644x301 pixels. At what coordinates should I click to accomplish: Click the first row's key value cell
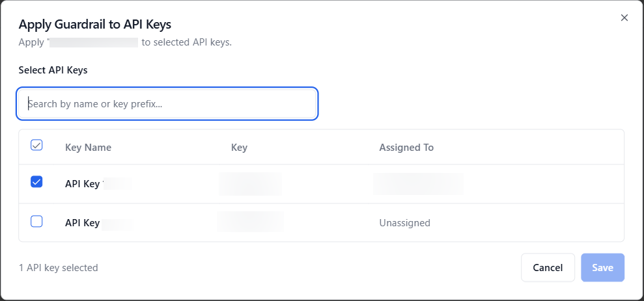click(x=251, y=184)
